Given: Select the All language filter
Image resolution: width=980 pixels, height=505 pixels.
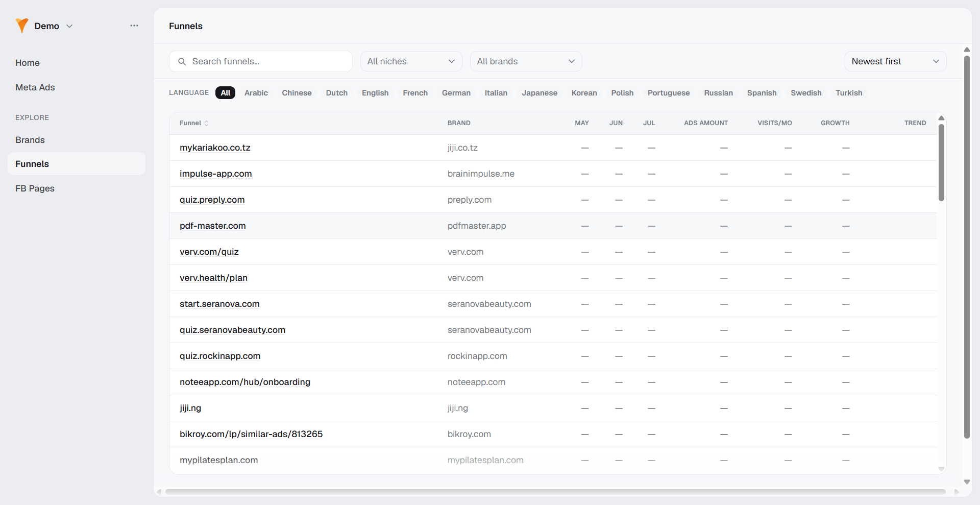Looking at the screenshot, I should pos(226,93).
